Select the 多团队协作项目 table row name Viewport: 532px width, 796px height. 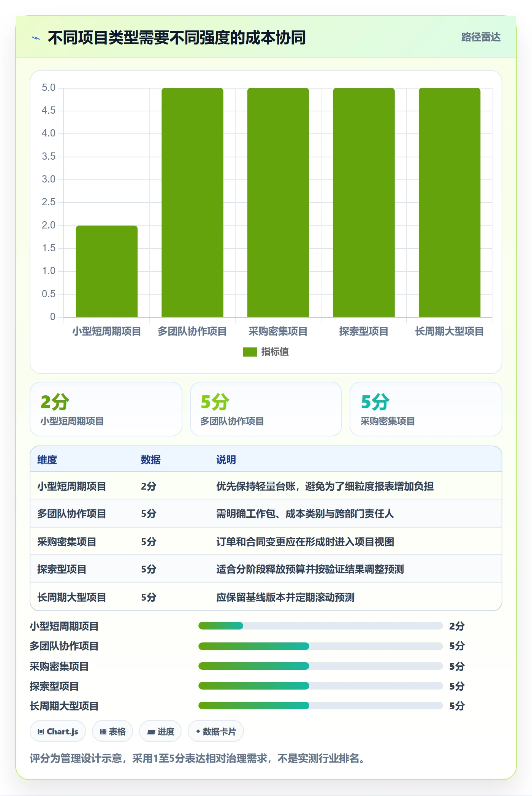pyautogui.click(x=71, y=514)
